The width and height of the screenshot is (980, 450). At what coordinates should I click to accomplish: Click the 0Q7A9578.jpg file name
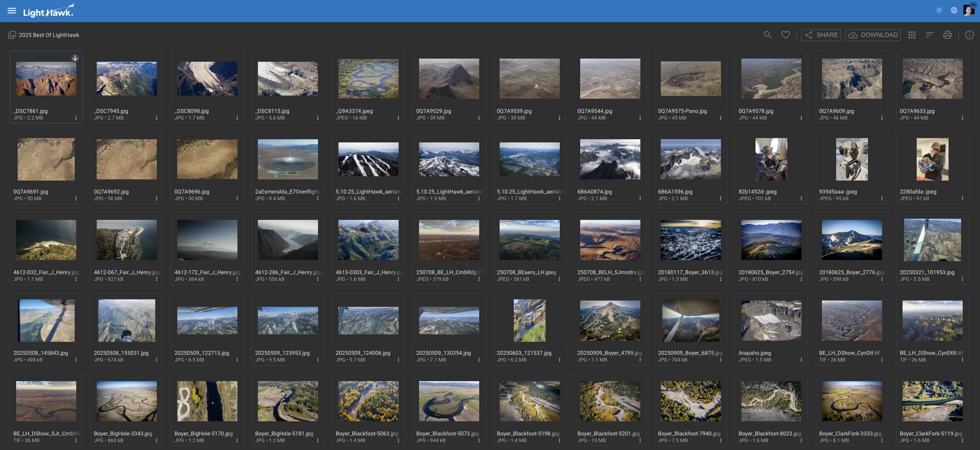(x=756, y=111)
